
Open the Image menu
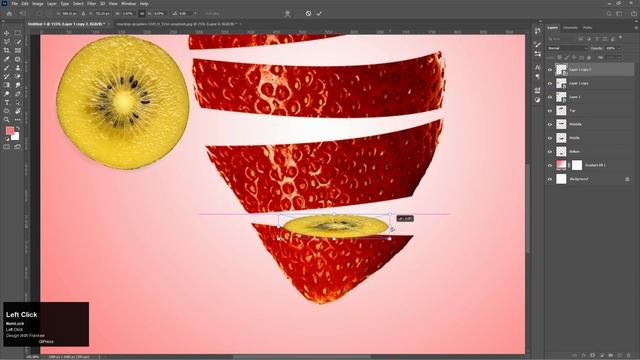tap(38, 4)
